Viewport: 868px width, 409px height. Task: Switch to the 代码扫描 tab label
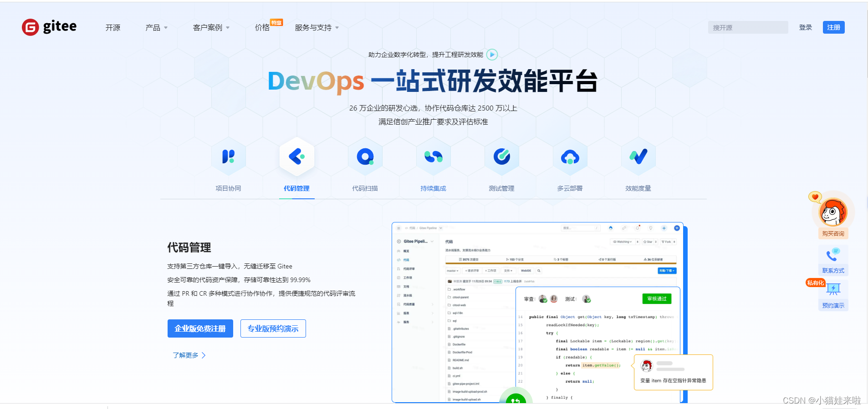click(365, 188)
